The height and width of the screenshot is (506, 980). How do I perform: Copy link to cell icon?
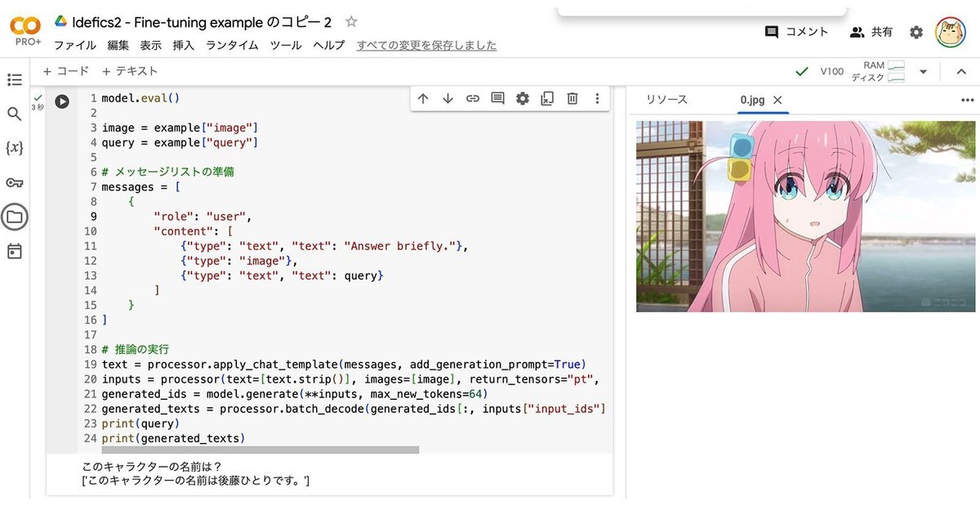coord(473,99)
